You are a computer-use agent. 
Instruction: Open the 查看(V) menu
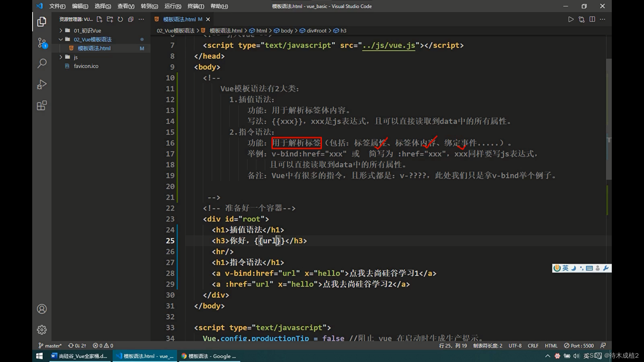pos(126,6)
